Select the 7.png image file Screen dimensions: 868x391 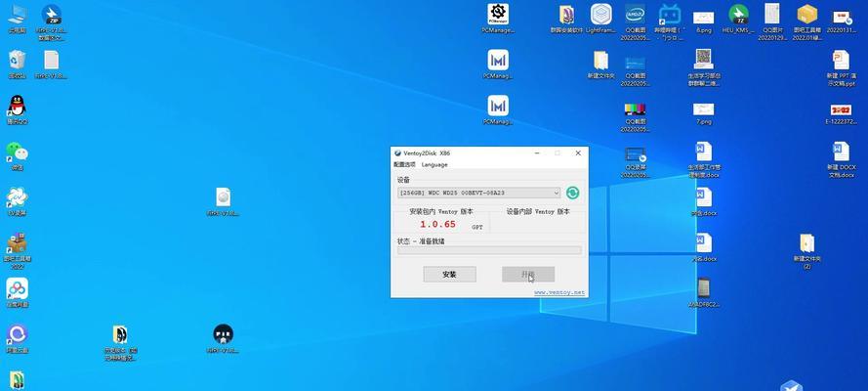(x=704, y=113)
